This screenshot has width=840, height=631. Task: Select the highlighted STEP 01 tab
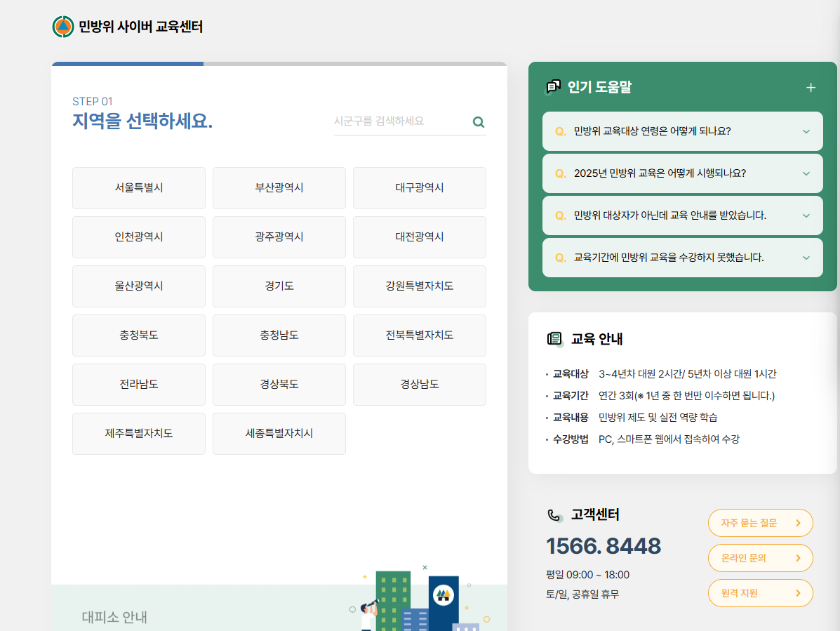coord(126,65)
